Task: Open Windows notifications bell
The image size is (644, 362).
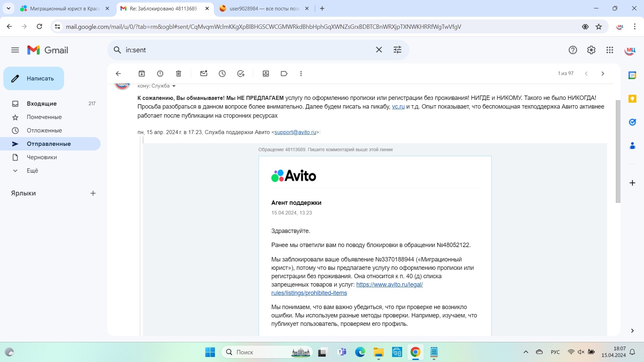Action: (632, 352)
